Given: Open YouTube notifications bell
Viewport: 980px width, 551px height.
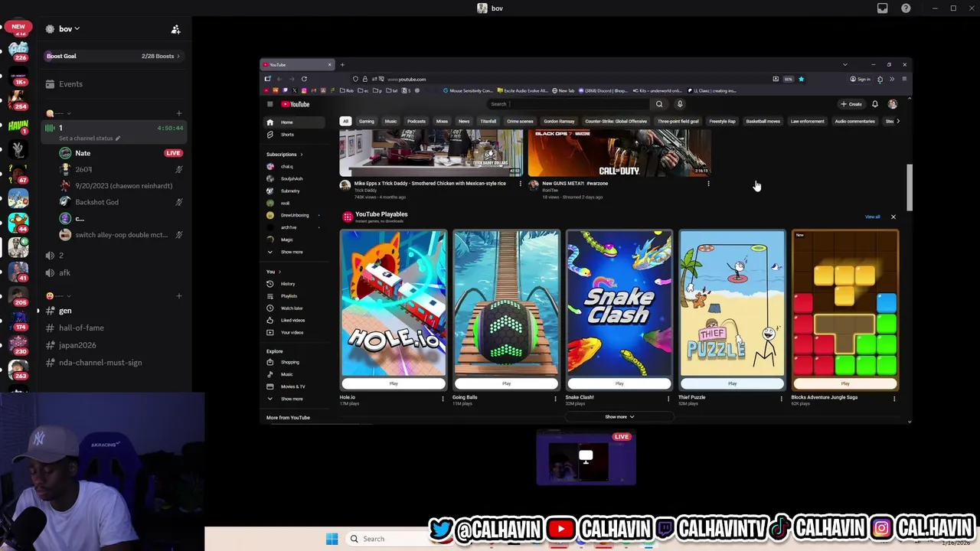Looking at the screenshot, I should point(875,104).
